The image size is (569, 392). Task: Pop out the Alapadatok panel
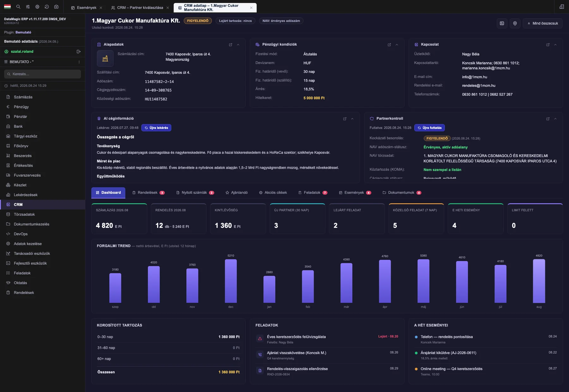(x=230, y=45)
